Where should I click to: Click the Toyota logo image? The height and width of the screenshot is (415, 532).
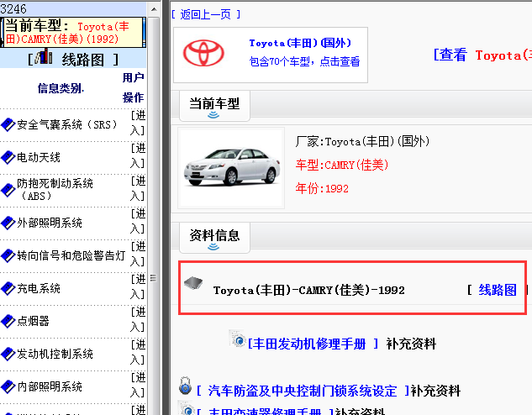[x=203, y=53]
